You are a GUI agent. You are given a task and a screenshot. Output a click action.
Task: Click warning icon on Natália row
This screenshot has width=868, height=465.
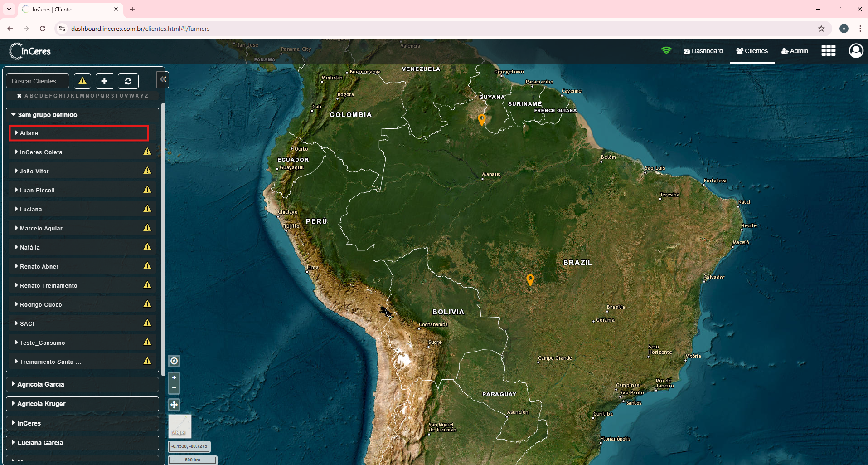[x=147, y=247]
